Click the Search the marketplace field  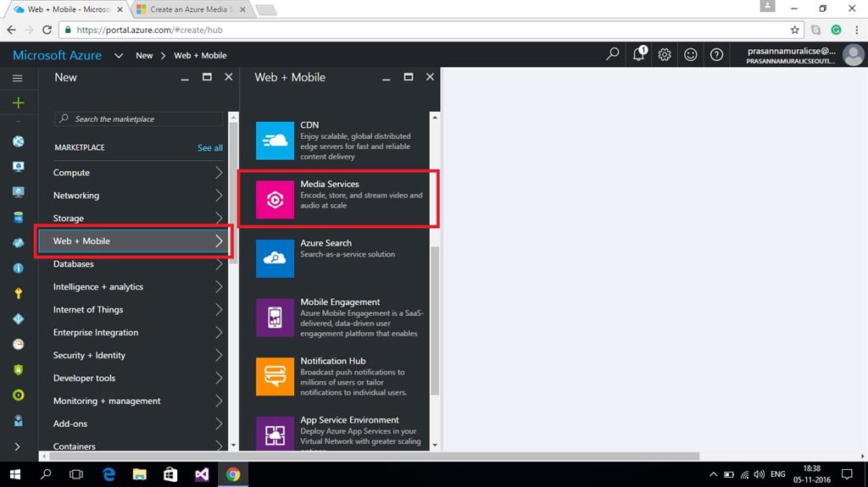point(138,119)
